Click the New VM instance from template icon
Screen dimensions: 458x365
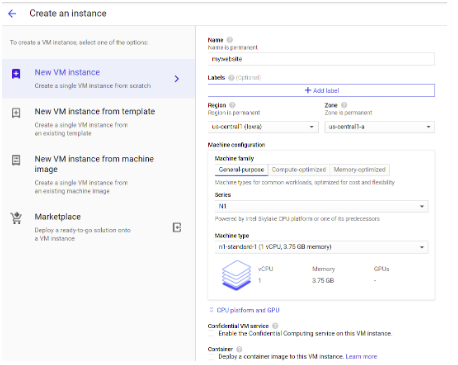pos(16,113)
